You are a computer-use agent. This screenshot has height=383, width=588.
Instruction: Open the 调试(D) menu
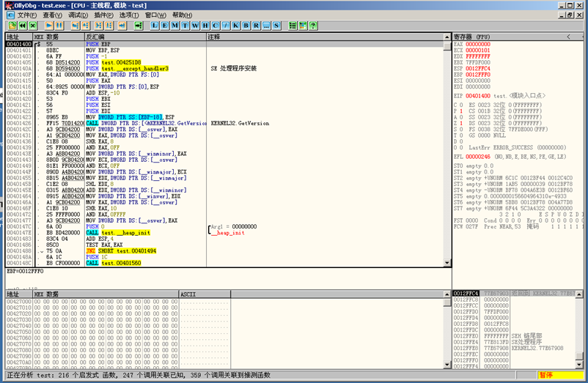click(x=78, y=15)
